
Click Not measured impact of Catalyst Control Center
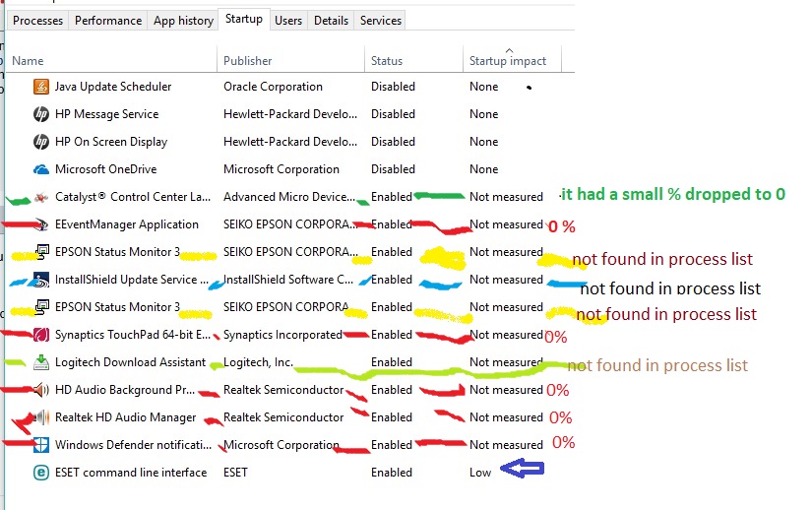(506, 197)
